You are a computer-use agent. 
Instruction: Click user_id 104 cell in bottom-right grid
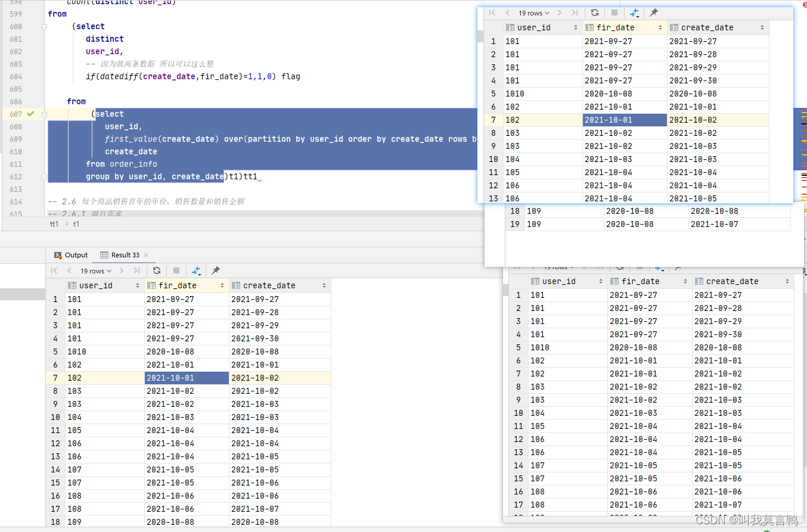pyautogui.click(x=567, y=413)
